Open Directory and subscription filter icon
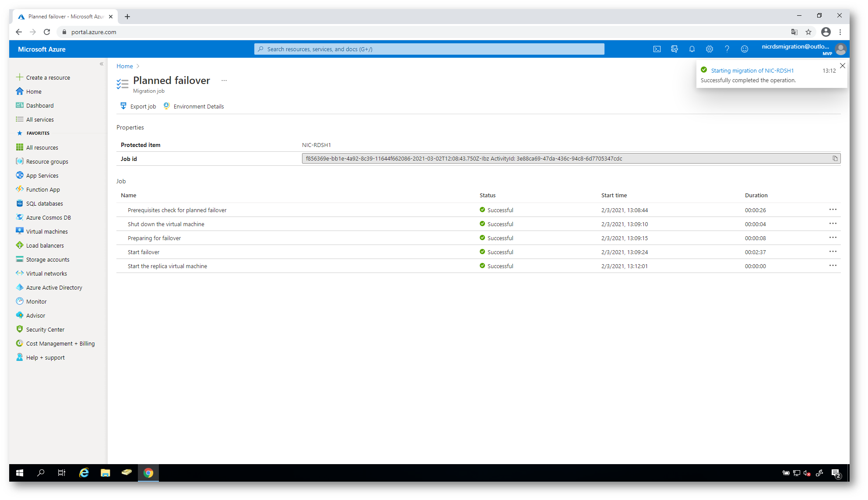This screenshot has width=868, height=500. [x=675, y=49]
